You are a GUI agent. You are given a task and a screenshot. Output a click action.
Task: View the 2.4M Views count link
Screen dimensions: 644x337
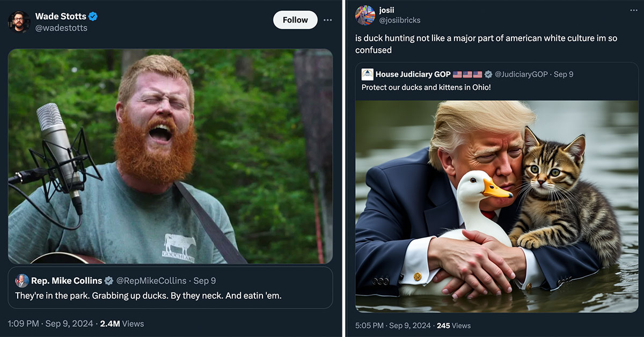tap(123, 323)
